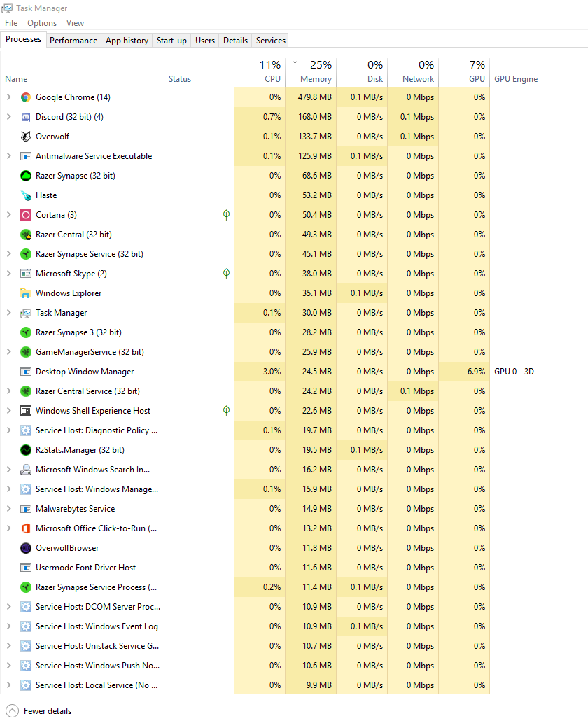This screenshot has width=588, height=728.
Task: Sort by the Memory column header
Action: [311, 72]
